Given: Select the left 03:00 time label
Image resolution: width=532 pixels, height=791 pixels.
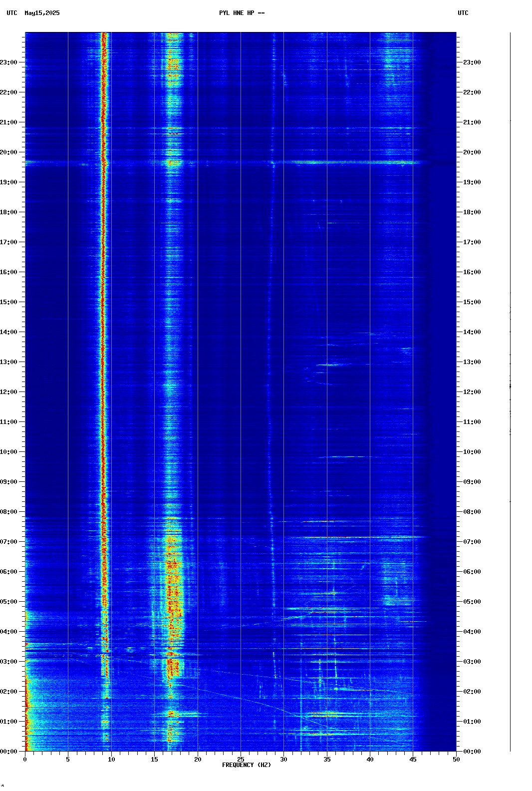Looking at the screenshot, I should coord(8,662).
